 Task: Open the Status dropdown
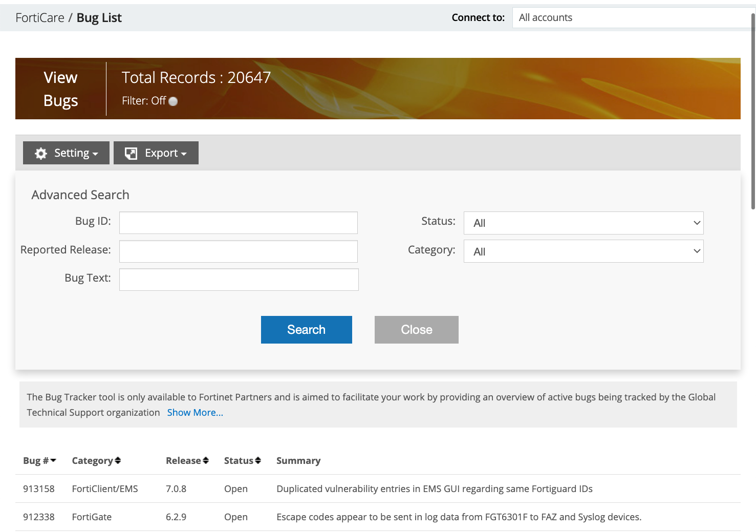click(x=584, y=223)
